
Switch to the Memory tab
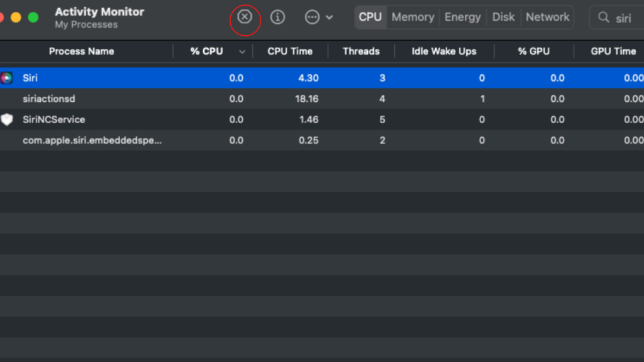tap(413, 17)
